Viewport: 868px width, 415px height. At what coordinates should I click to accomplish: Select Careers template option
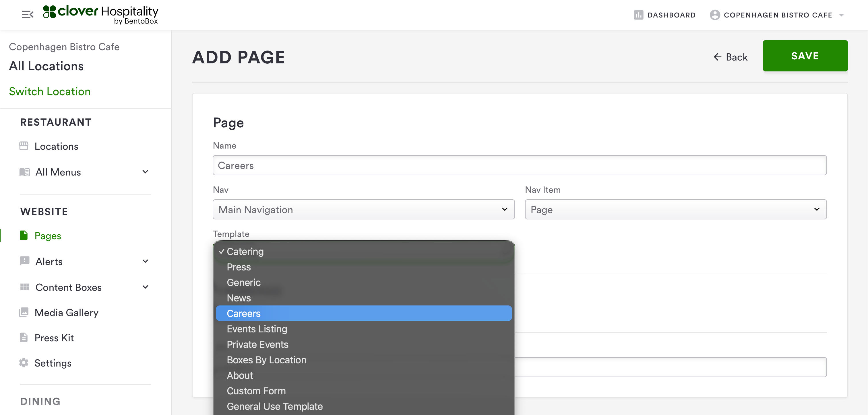(x=244, y=313)
